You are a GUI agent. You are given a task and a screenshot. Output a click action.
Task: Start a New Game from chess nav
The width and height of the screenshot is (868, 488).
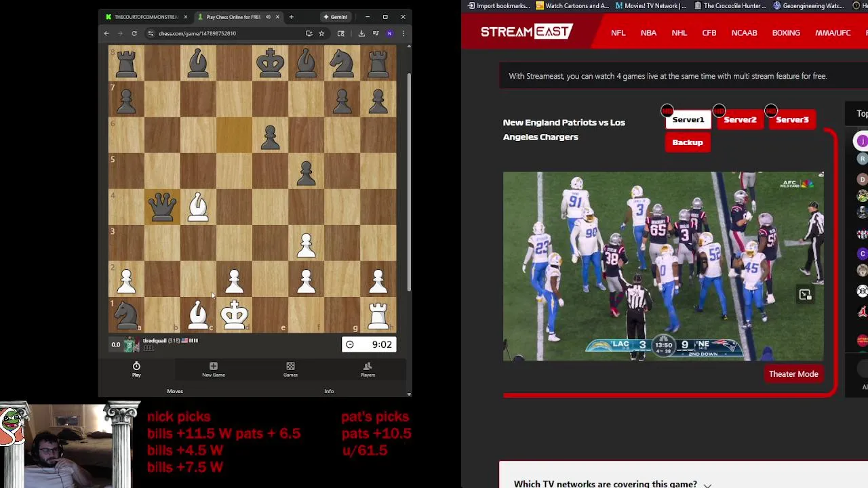coord(213,369)
